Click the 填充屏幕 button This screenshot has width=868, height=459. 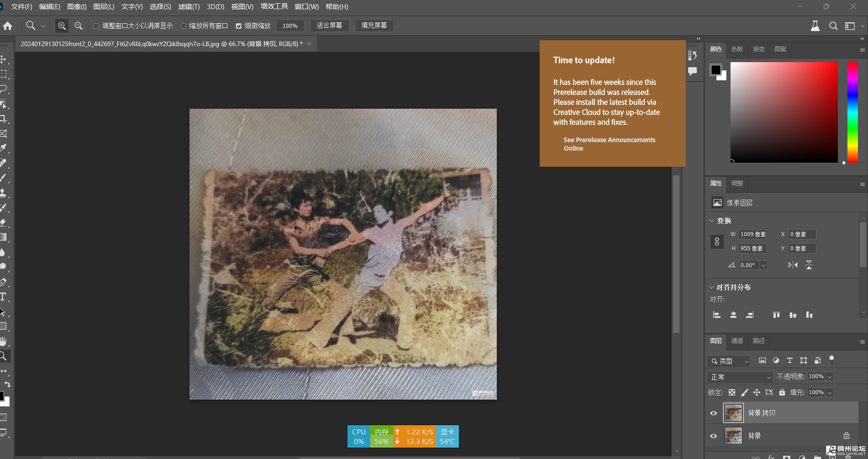point(374,26)
